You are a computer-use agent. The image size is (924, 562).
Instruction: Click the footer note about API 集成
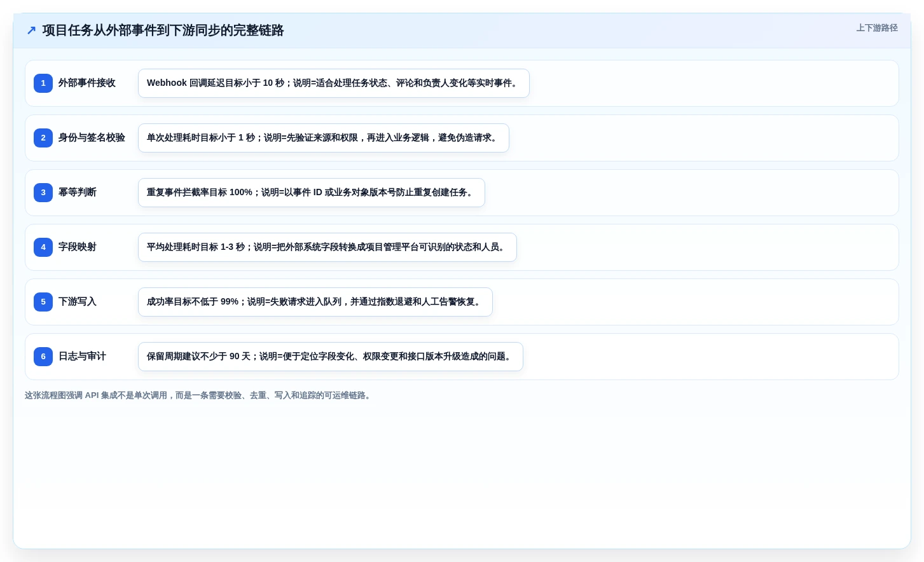point(199,395)
